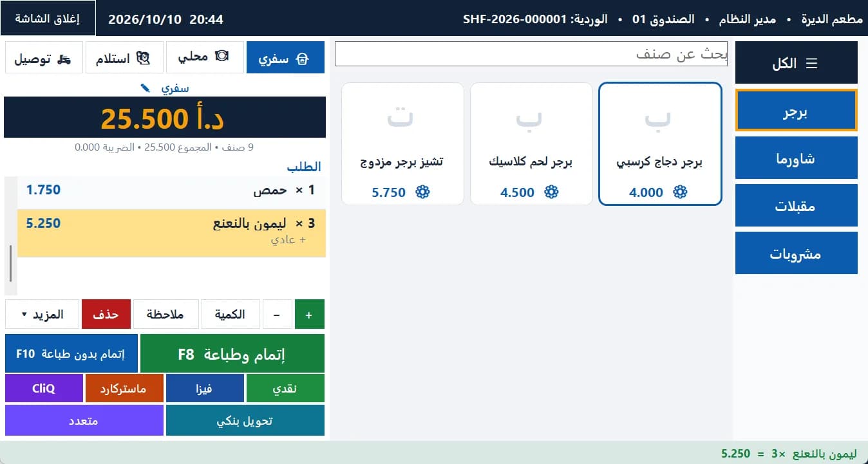Choose نقدي cash payment
The width and height of the screenshot is (868, 464).
coord(285,388)
